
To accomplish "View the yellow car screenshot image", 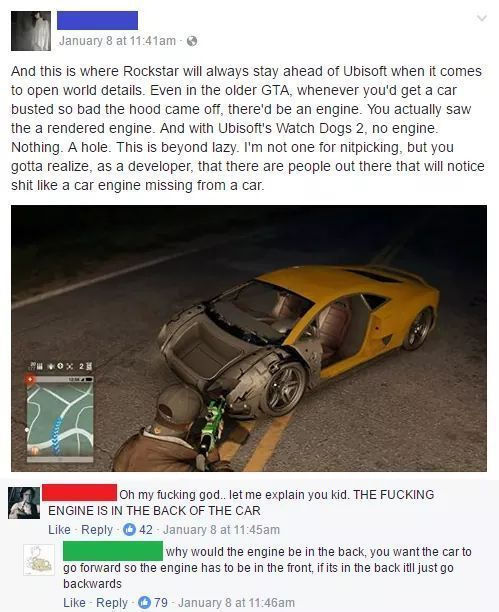I will pos(249,338).
